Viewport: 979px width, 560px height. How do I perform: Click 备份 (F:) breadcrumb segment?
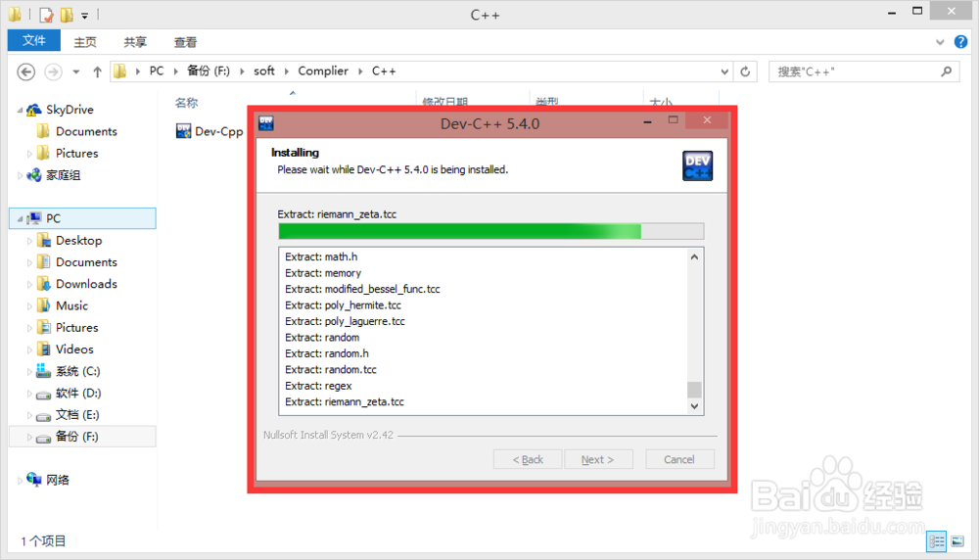[209, 71]
